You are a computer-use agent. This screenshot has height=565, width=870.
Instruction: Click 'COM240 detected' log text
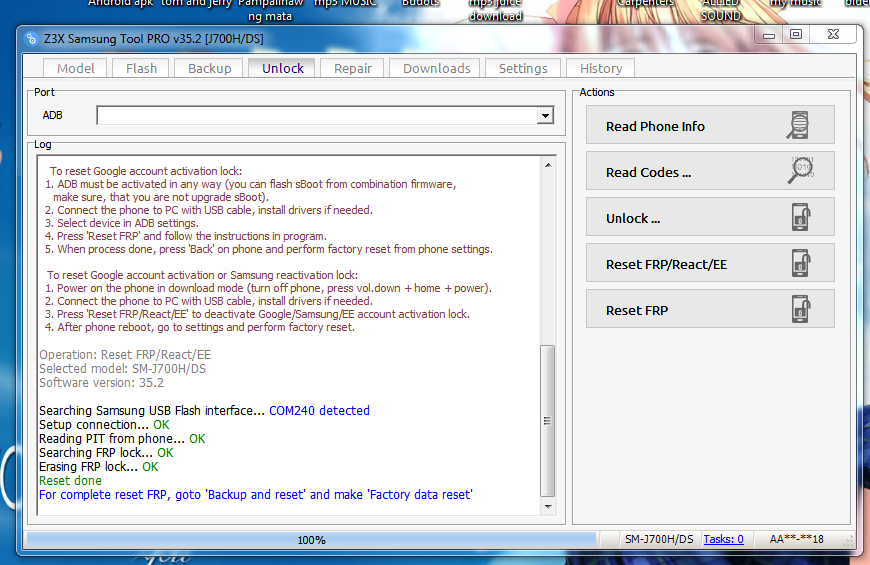click(x=319, y=411)
